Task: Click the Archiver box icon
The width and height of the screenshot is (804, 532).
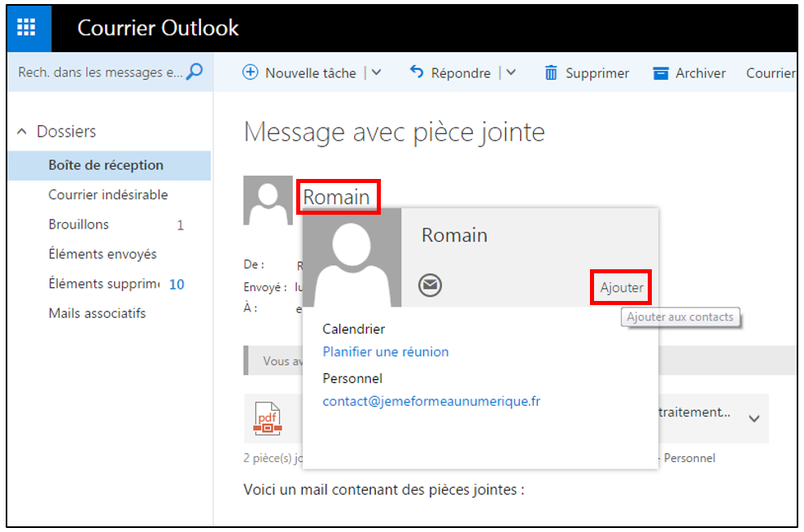Action: click(x=661, y=73)
